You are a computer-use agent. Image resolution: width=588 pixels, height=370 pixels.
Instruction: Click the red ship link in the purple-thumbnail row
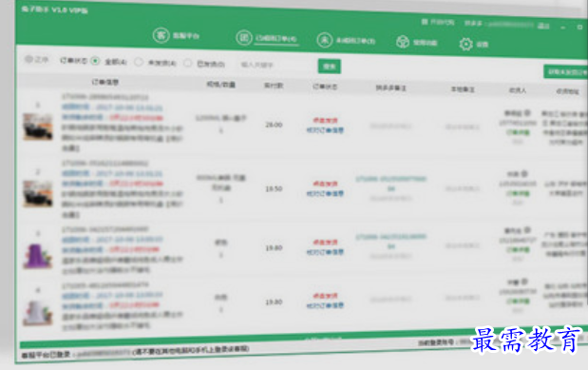(x=325, y=243)
